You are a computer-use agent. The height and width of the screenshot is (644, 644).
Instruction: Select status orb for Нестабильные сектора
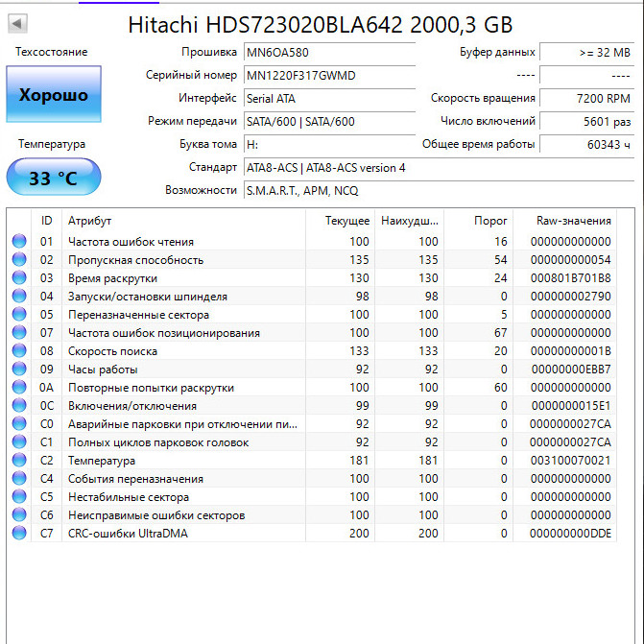pyautogui.click(x=19, y=496)
